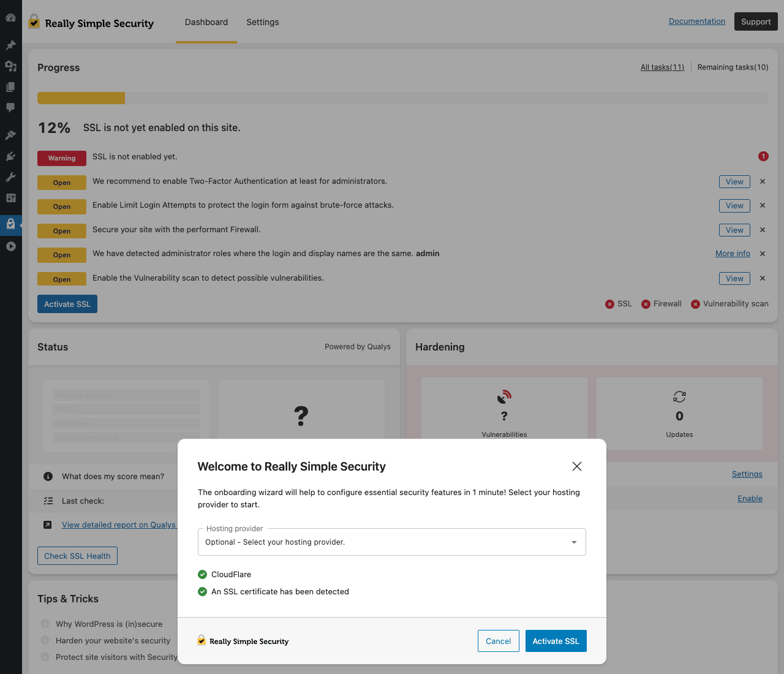Click the 12% progress bar
The image size is (784, 674).
[x=403, y=98]
